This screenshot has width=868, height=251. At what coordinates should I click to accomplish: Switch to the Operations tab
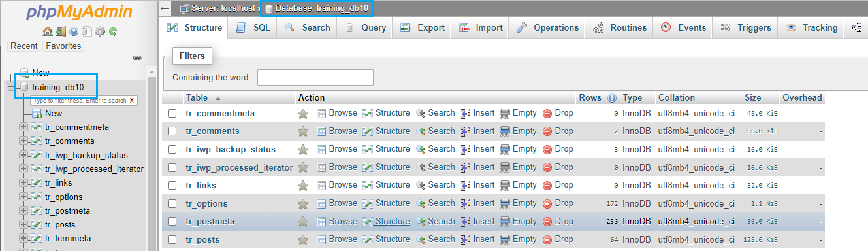coord(547,27)
